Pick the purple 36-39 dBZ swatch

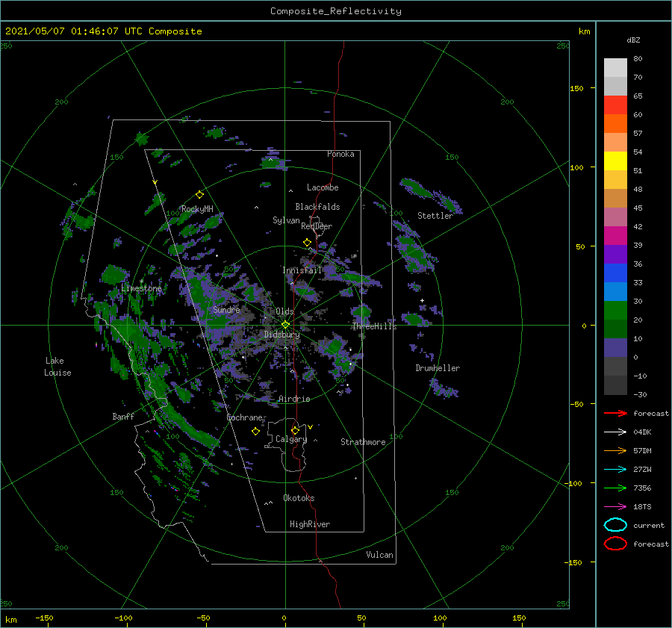click(615, 254)
